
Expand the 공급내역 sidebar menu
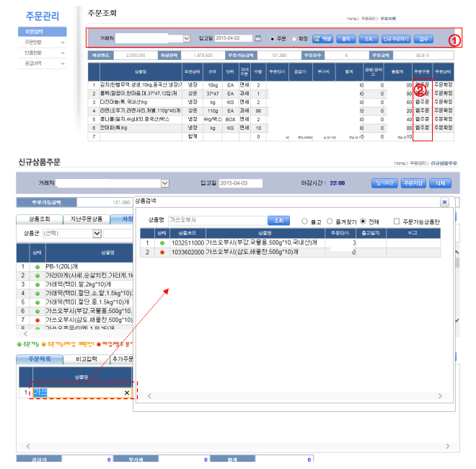pyautogui.click(x=43, y=63)
